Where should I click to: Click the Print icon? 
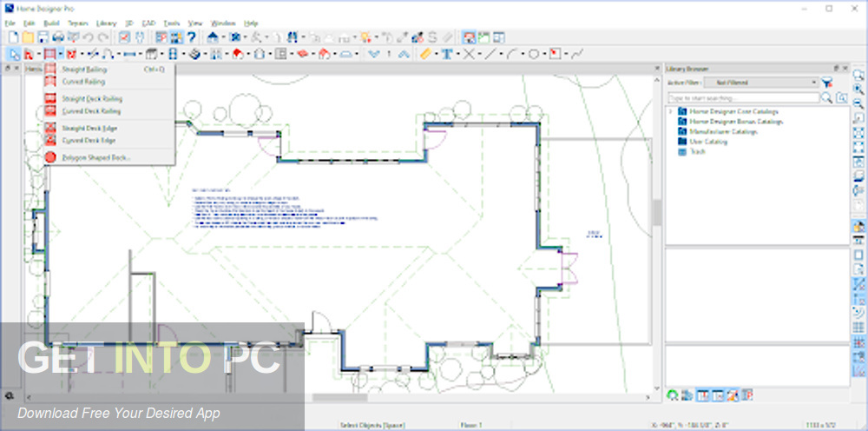pyautogui.click(x=57, y=37)
